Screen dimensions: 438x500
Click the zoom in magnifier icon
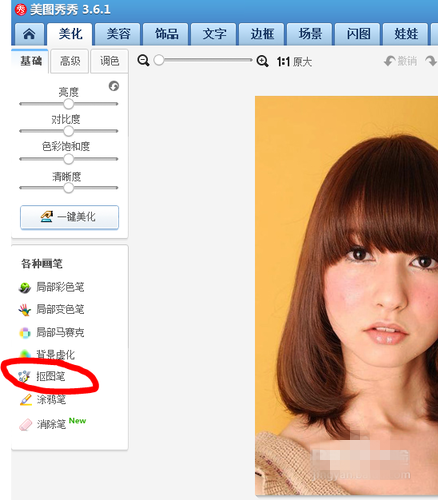coord(262,61)
